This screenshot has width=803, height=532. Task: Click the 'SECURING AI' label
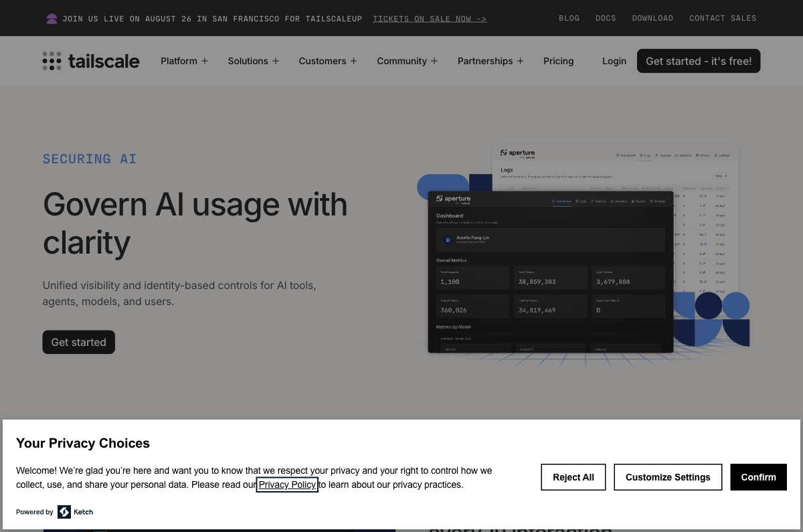pyautogui.click(x=90, y=159)
